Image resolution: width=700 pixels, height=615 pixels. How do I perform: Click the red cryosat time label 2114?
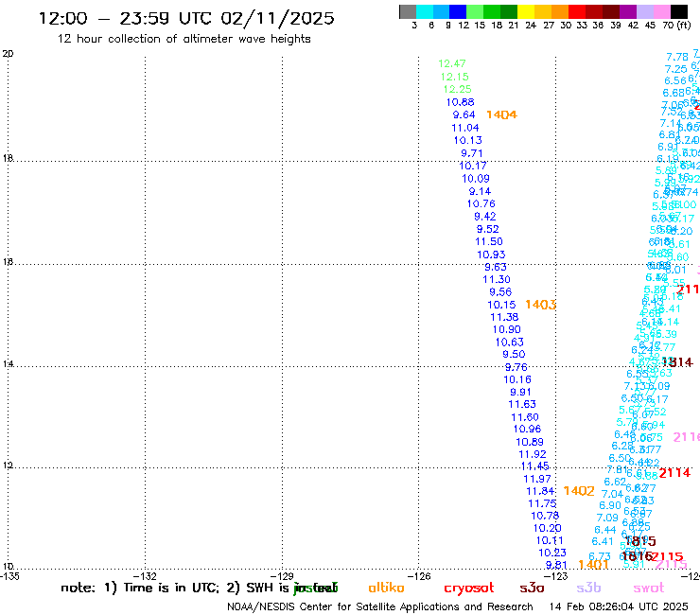coord(674,472)
